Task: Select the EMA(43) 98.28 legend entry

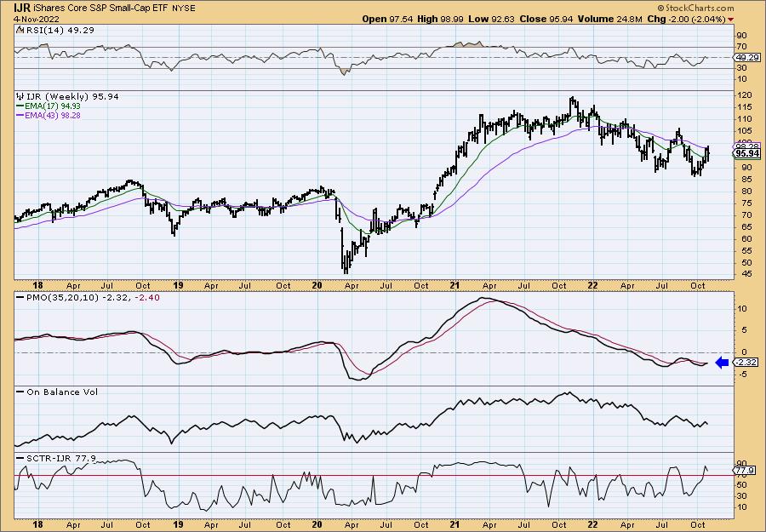Action: tap(49, 115)
